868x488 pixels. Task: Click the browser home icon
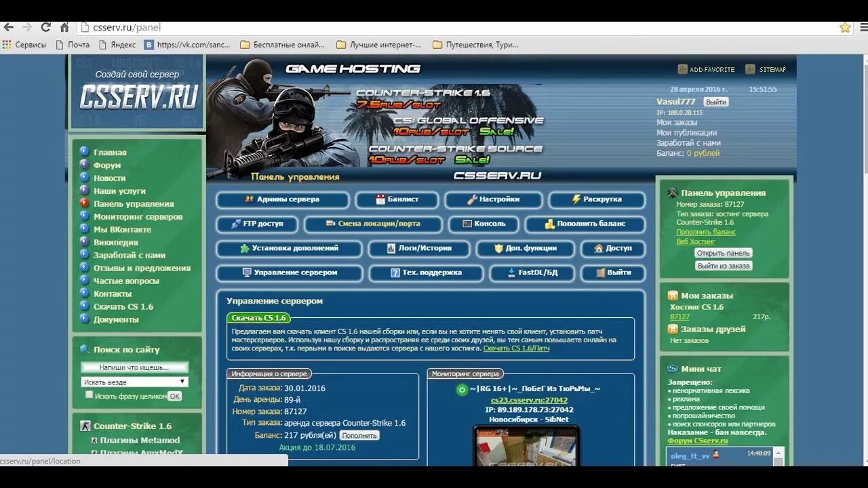(64, 28)
